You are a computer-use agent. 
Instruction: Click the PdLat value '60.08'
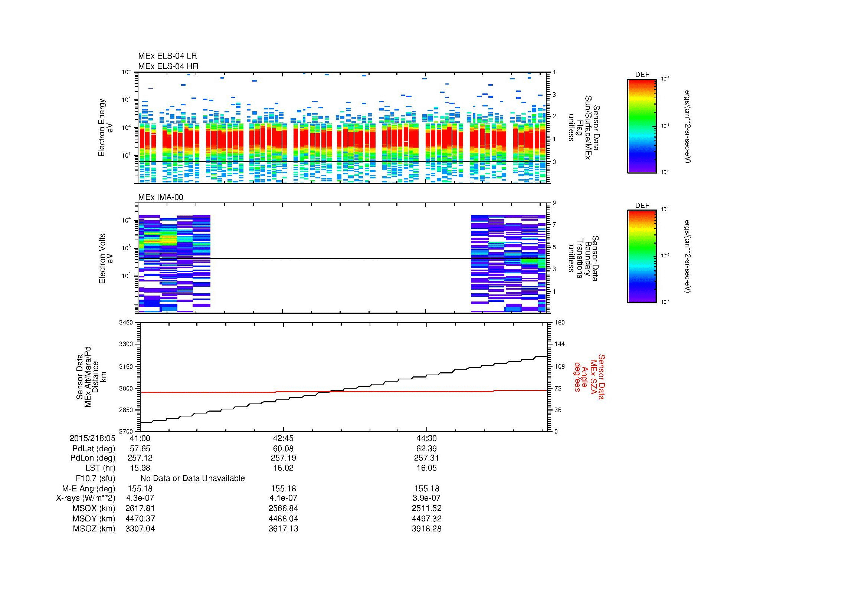click(x=283, y=449)
